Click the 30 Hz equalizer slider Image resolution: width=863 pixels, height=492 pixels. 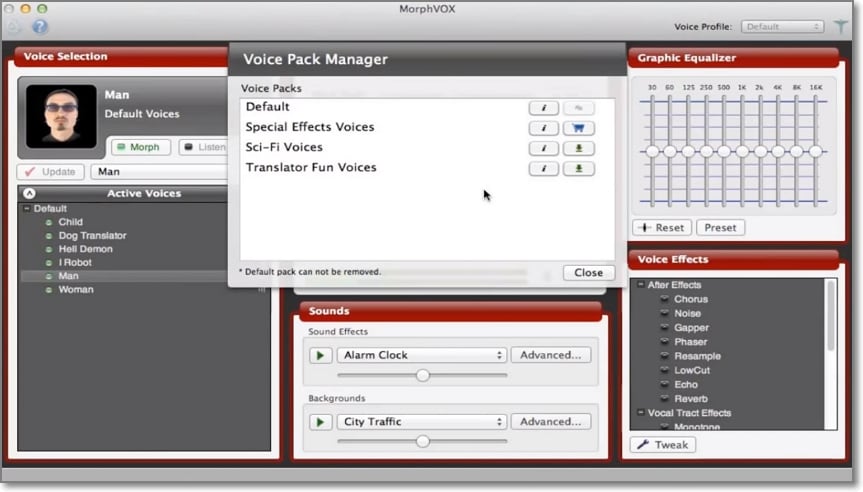tap(652, 151)
